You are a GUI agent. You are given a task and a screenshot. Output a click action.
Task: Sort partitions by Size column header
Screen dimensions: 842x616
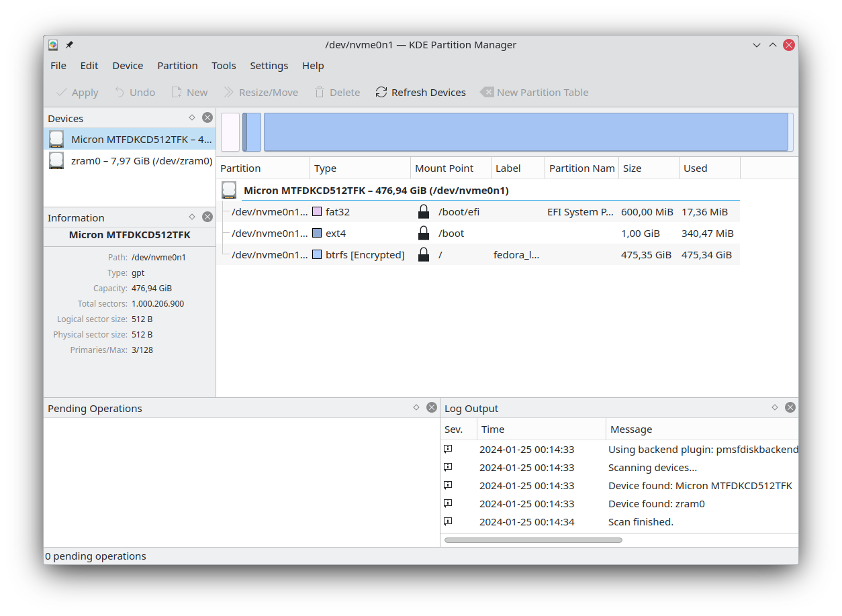coord(648,168)
